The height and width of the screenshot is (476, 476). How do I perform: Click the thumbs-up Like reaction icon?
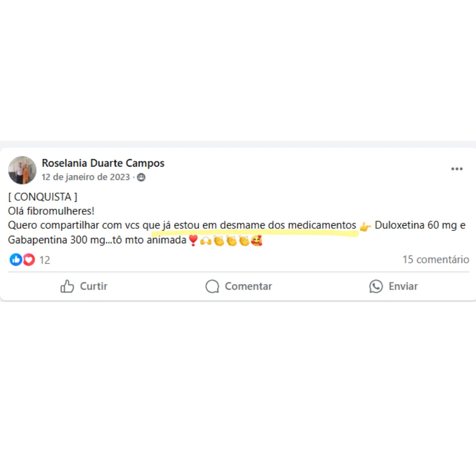15,260
